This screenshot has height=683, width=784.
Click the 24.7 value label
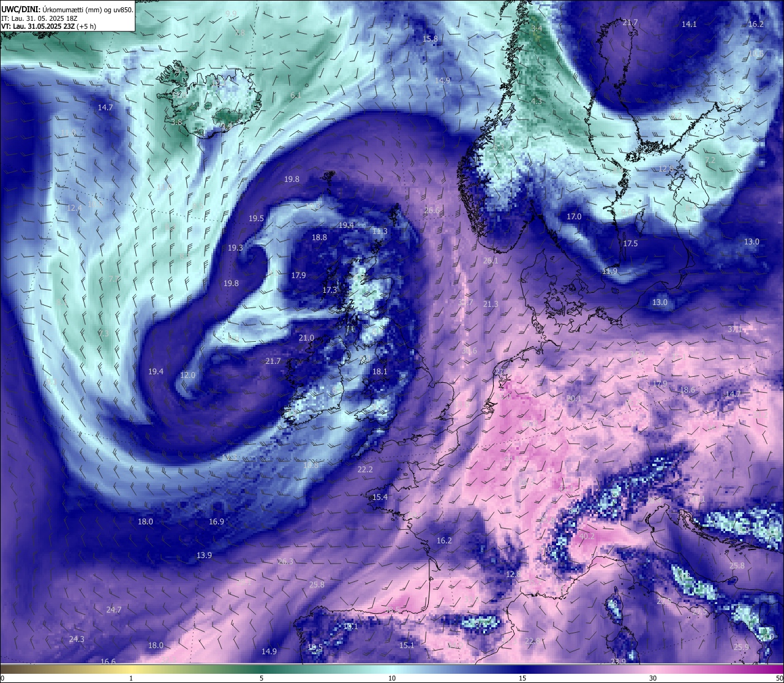(x=113, y=610)
